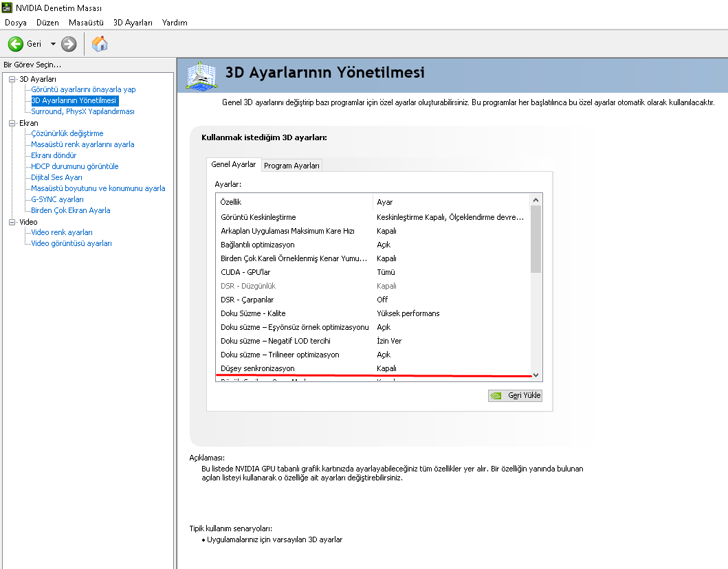Click the İzin Ver value
Image resolution: width=728 pixels, height=569 pixels.
(x=389, y=341)
